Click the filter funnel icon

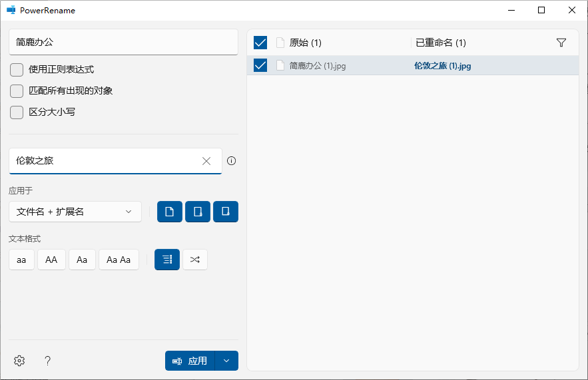pyautogui.click(x=561, y=43)
